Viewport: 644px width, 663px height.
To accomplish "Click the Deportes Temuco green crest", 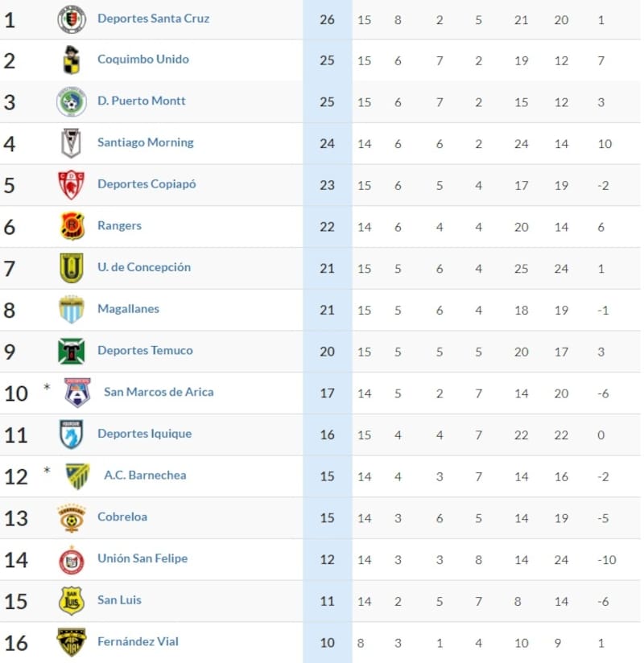I will [x=72, y=352].
